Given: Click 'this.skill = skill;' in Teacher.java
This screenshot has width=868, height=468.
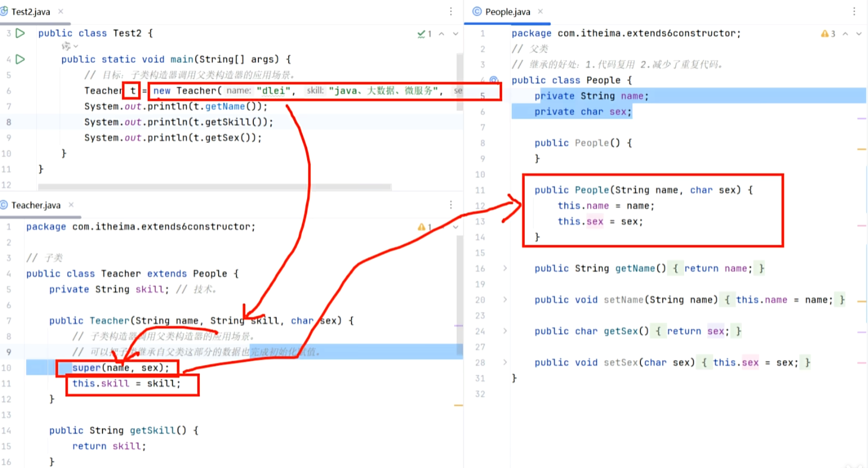Looking at the screenshot, I should [x=127, y=384].
